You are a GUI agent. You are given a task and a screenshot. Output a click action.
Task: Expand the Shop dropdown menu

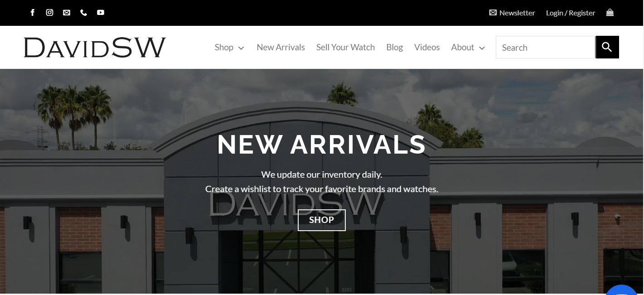click(x=229, y=48)
